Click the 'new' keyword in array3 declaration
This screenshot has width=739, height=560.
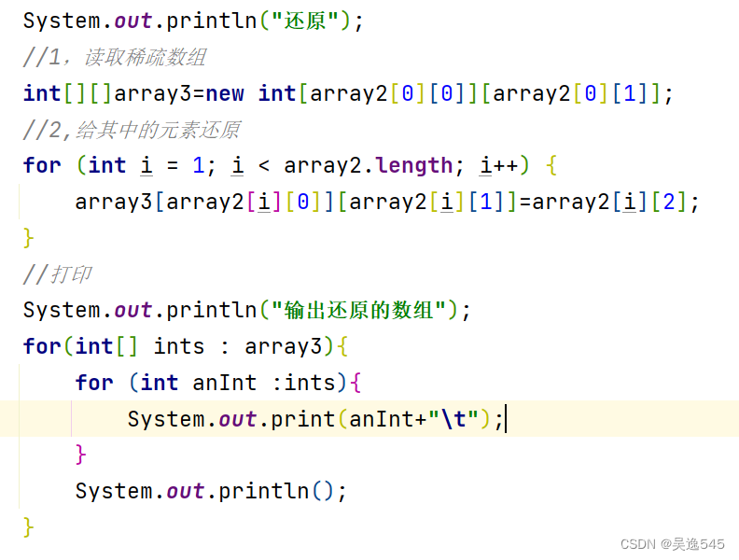click(x=225, y=93)
